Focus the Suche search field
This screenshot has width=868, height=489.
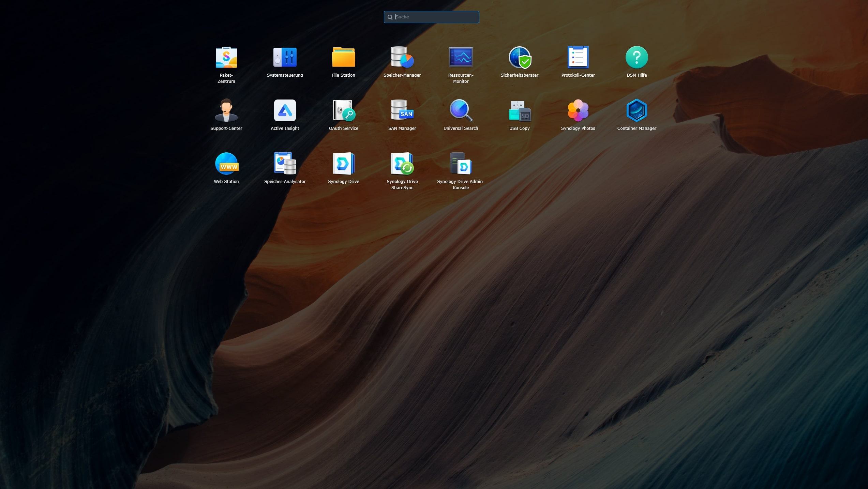click(431, 17)
